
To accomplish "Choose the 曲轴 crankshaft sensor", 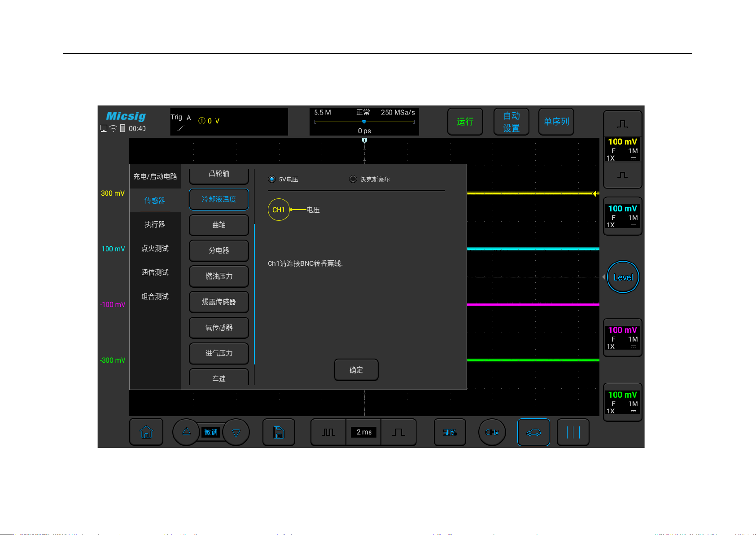I will point(219,225).
